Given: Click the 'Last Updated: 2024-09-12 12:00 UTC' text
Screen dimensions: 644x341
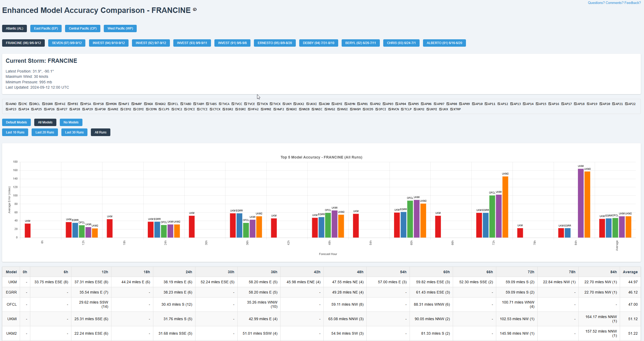Looking at the screenshot, I should click(37, 87).
